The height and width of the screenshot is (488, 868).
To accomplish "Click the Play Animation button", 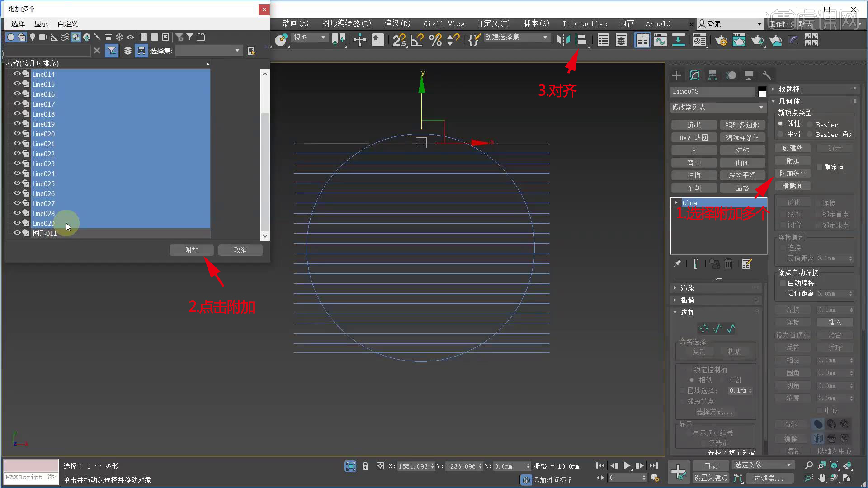I will (x=627, y=465).
